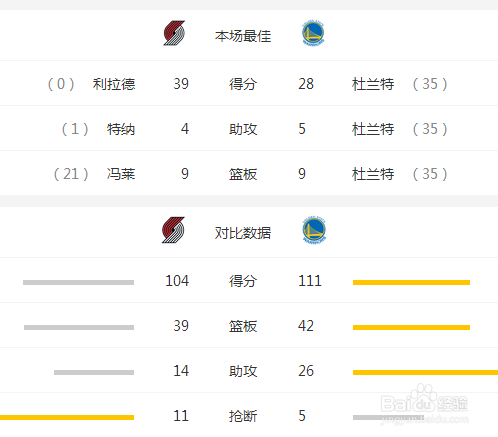Click Trail Blazers logo in 本场最佳 header

[174, 33]
